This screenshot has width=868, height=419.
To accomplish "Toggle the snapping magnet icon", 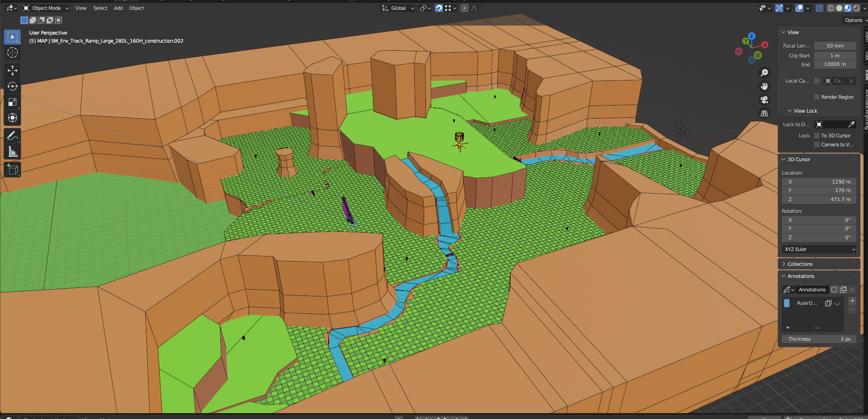I will point(438,8).
